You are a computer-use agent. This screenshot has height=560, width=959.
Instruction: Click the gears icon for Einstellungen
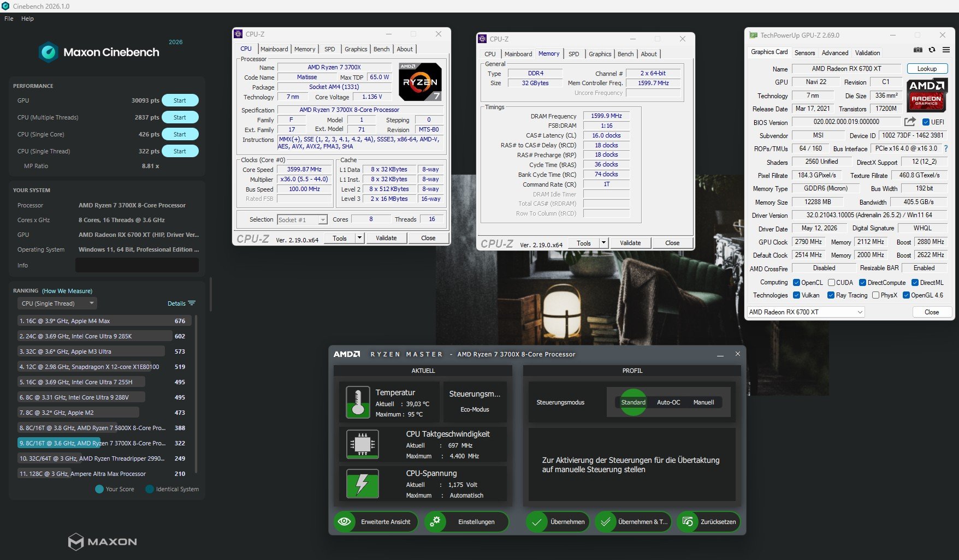click(435, 522)
